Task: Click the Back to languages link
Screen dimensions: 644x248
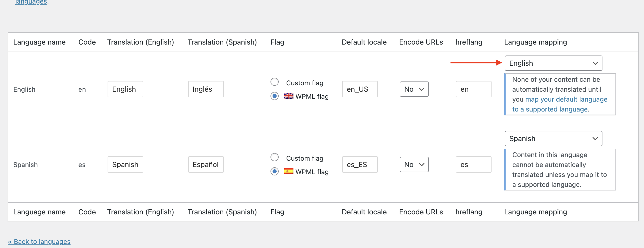Action: [x=39, y=241]
